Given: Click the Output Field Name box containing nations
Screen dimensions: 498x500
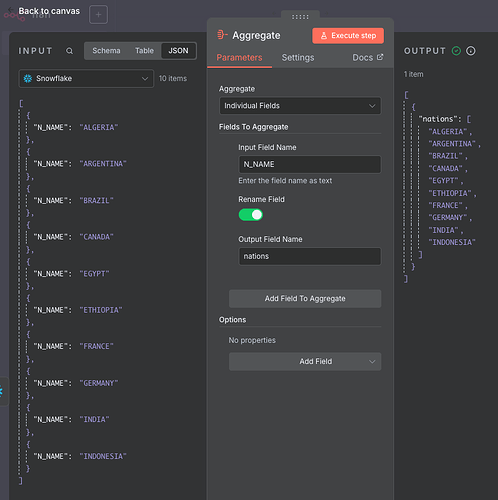Looking at the screenshot, I should click(310, 256).
